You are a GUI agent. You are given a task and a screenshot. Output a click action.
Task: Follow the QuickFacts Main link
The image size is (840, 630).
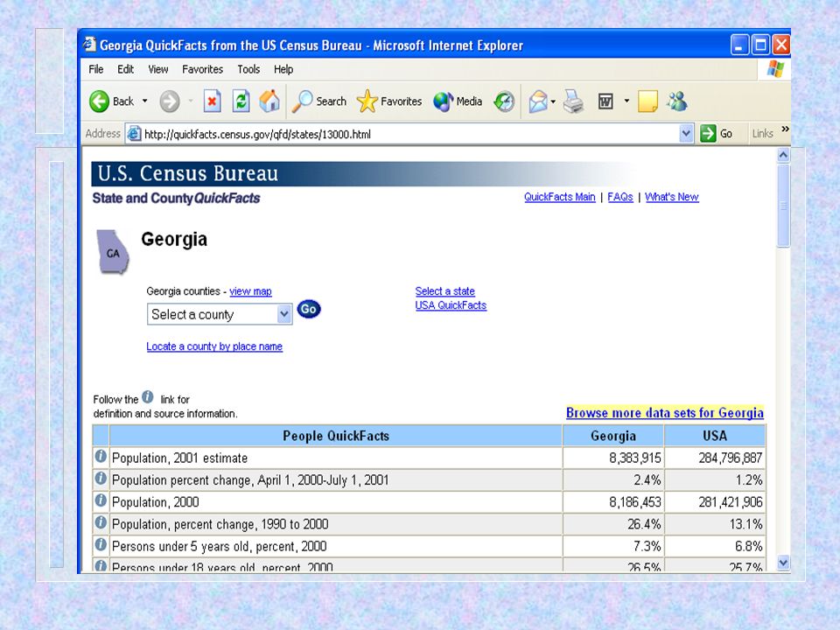coord(560,197)
